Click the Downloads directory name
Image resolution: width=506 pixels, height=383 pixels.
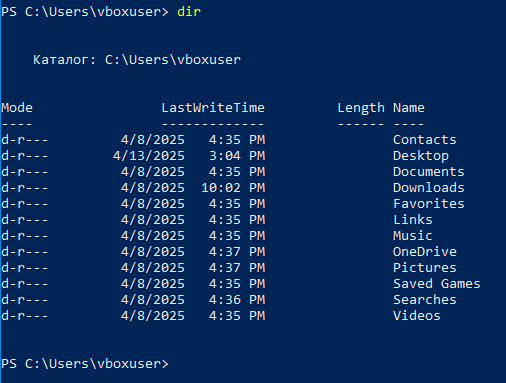tap(428, 188)
